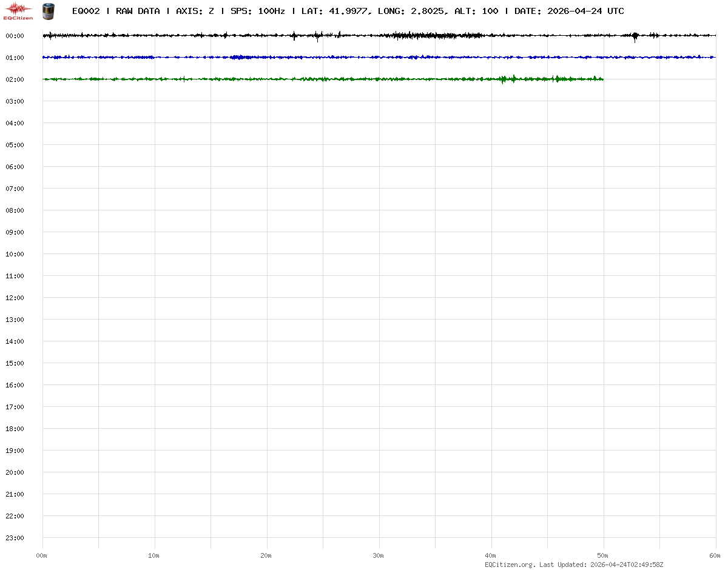Click the 10m mark on the minute axis
This screenshot has width=728, height=570.
click(x=154, y=555)
